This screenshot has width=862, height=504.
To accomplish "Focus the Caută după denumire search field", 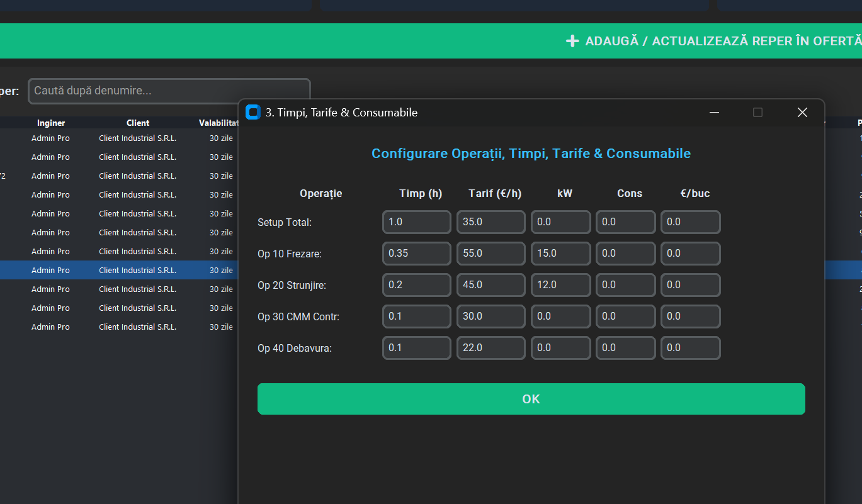I will [169, 91].
